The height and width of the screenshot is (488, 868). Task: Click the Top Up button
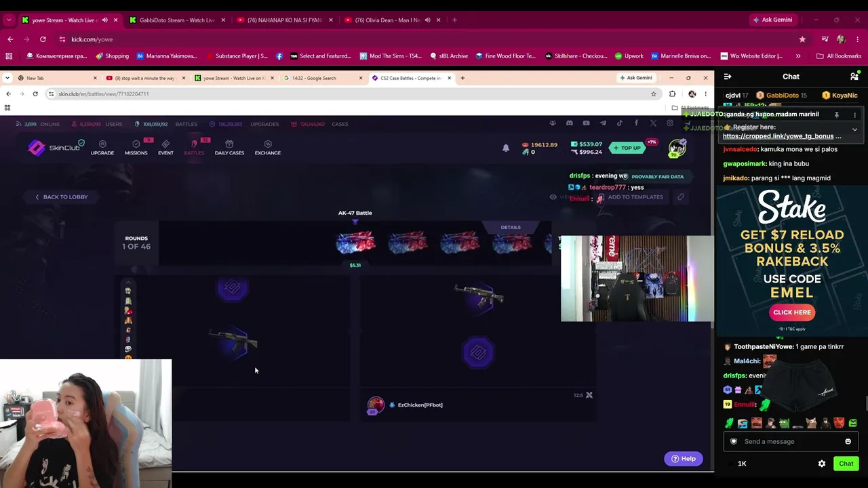point(626,148)
